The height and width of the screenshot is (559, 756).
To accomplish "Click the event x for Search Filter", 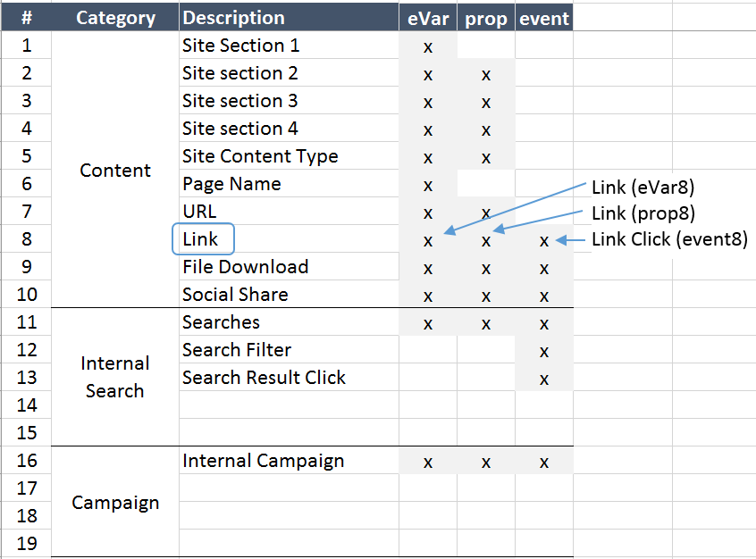I will pos(544,352).
